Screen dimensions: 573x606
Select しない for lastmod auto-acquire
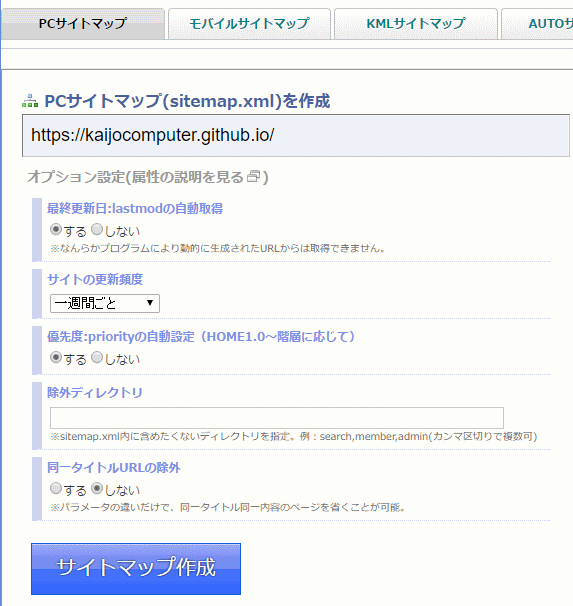coord(97,230)
